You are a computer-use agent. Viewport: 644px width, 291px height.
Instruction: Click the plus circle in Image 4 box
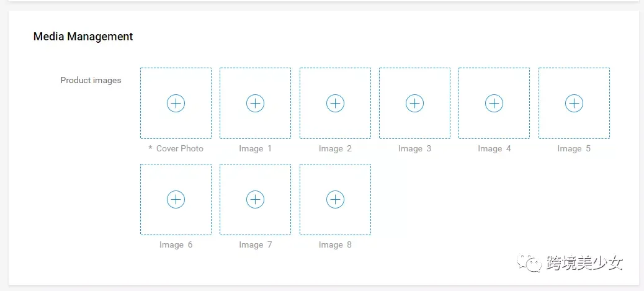click(x=494, y=103)
